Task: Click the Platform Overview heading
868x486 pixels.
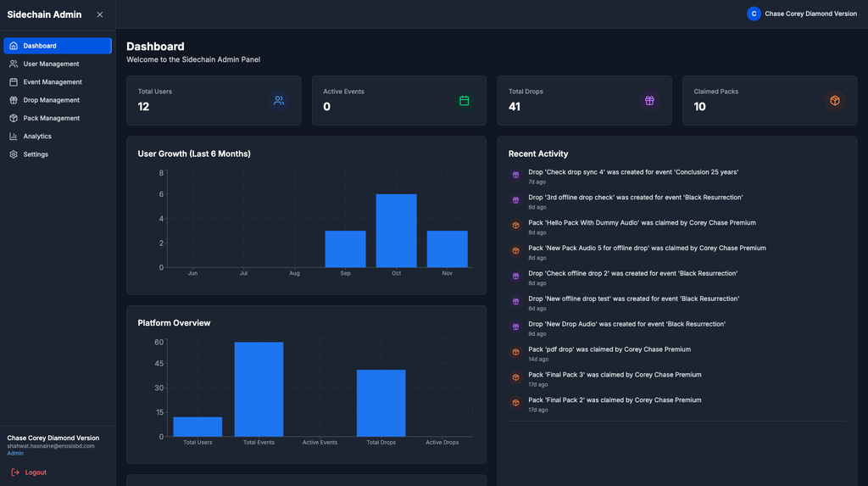Action: (x=174, y=323)
